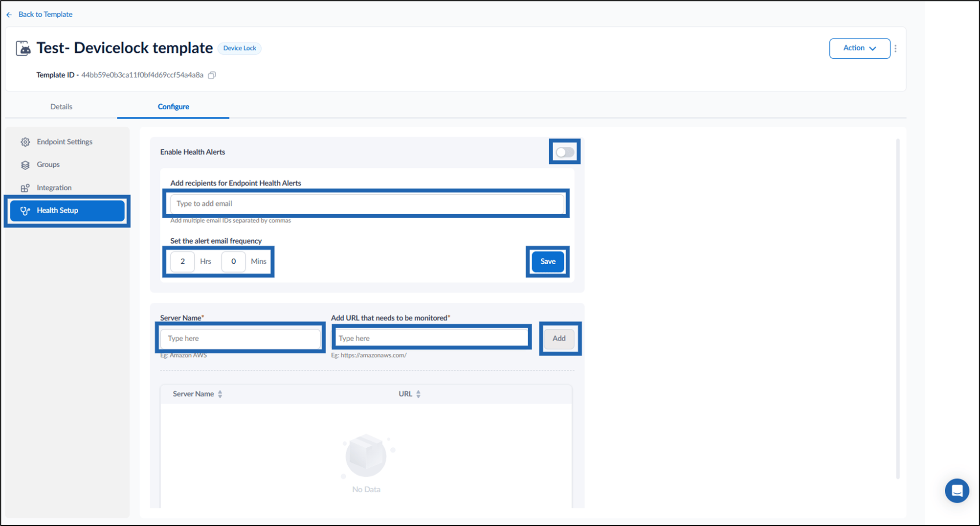The width and height of the screenshot is (980, 526).
Task: Click the Mins frequency input box
Action: (x=233, y=261)
